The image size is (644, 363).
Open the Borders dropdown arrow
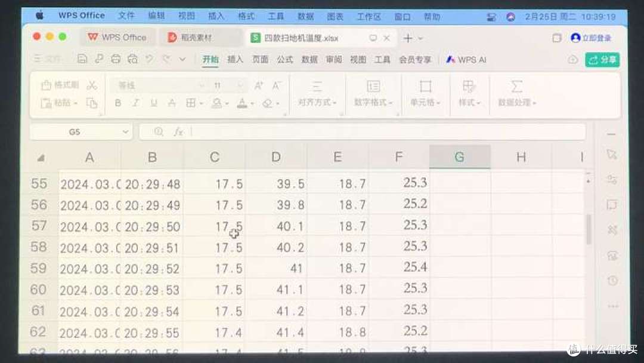(x=202, y=104)
